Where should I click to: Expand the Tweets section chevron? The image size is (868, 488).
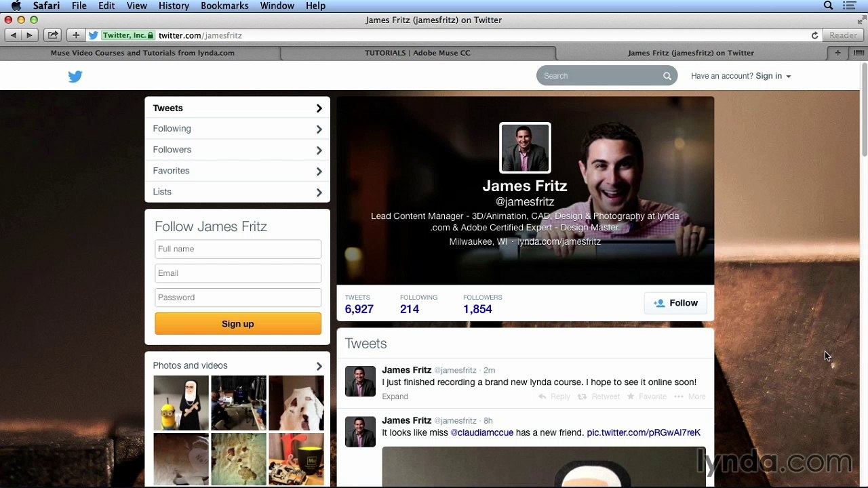coord(319,108)
